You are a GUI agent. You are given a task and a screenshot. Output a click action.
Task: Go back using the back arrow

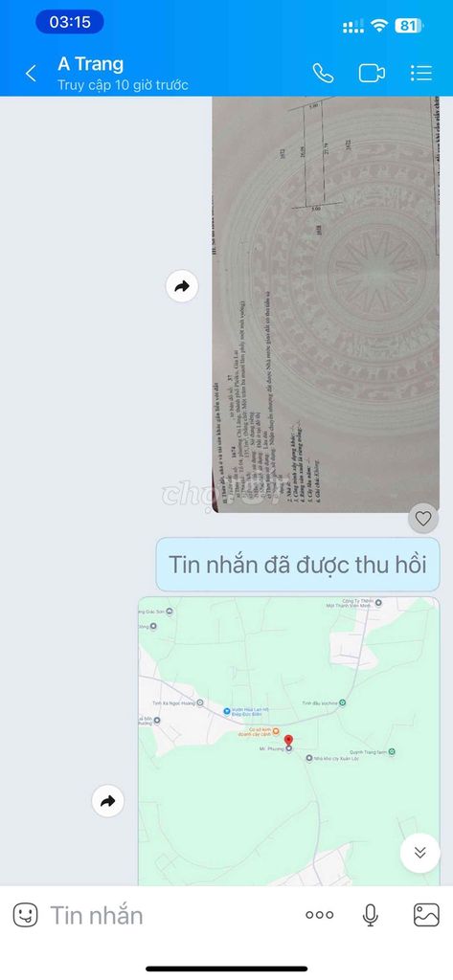30,73
